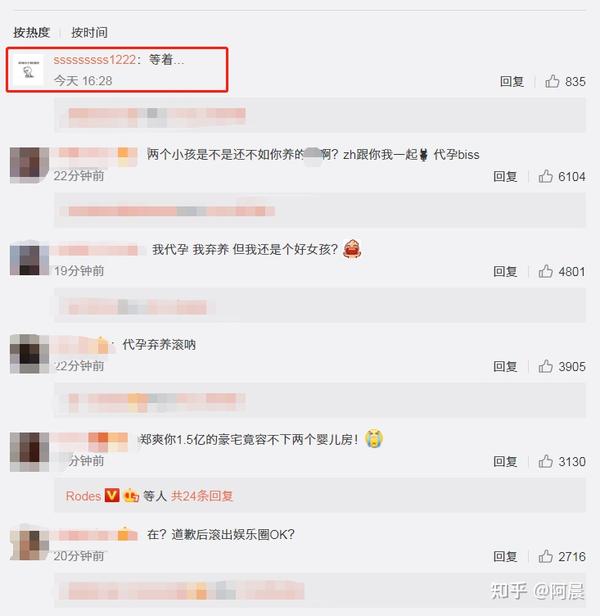
Task: Reply to the 道歉后滚出娱乐圈 comment
Action: click(x=505, y=557)
